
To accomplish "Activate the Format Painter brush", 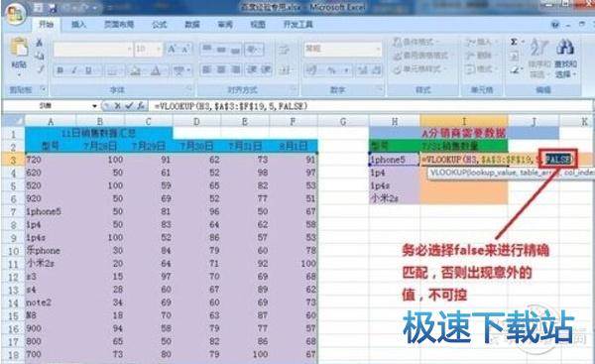I will pyautogui.click(x=40, y=68).
